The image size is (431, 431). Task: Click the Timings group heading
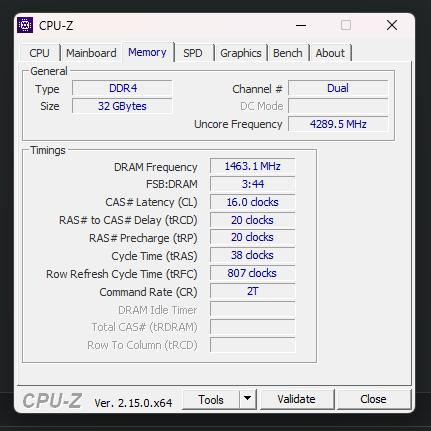point(48,150)
